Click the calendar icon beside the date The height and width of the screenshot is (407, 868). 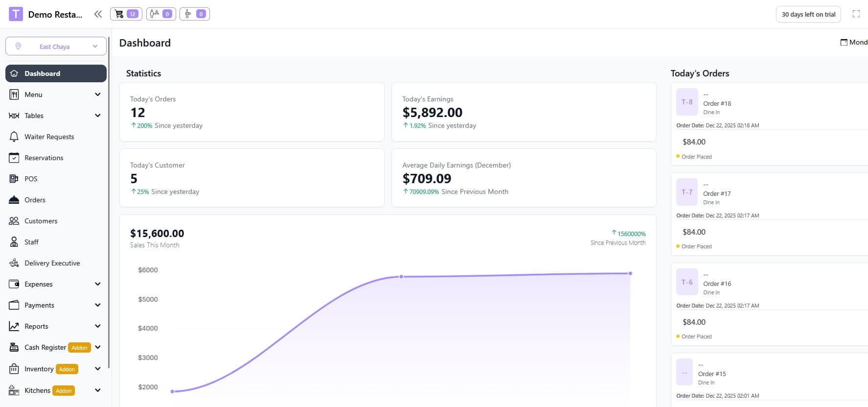pyautogui.click(x=844, y=42)
